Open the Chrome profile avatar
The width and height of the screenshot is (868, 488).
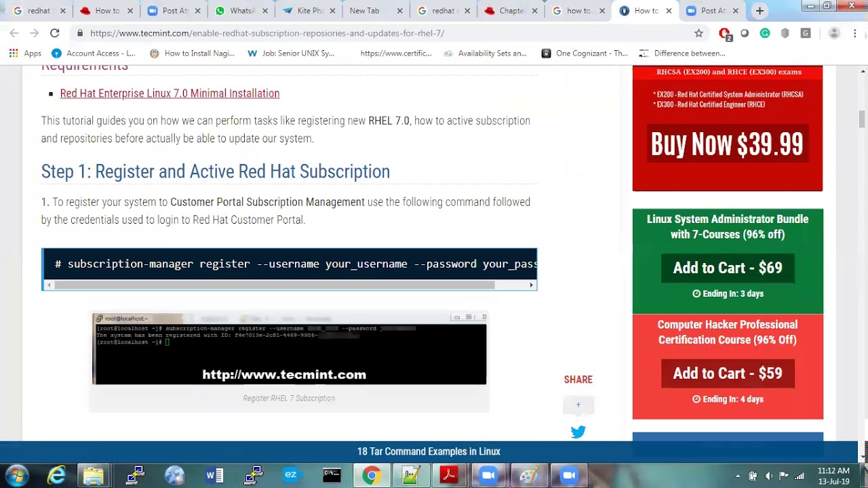834,33
